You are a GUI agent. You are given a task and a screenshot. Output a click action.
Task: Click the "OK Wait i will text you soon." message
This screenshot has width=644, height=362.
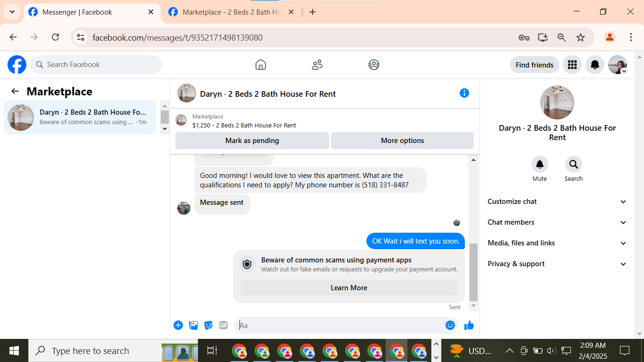coord(416,241)
